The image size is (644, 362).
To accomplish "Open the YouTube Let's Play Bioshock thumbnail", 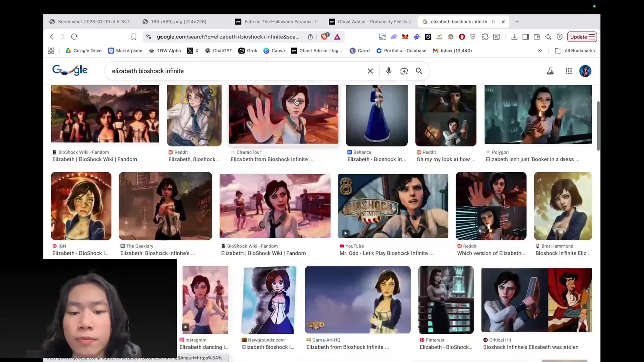I will 393,206.
